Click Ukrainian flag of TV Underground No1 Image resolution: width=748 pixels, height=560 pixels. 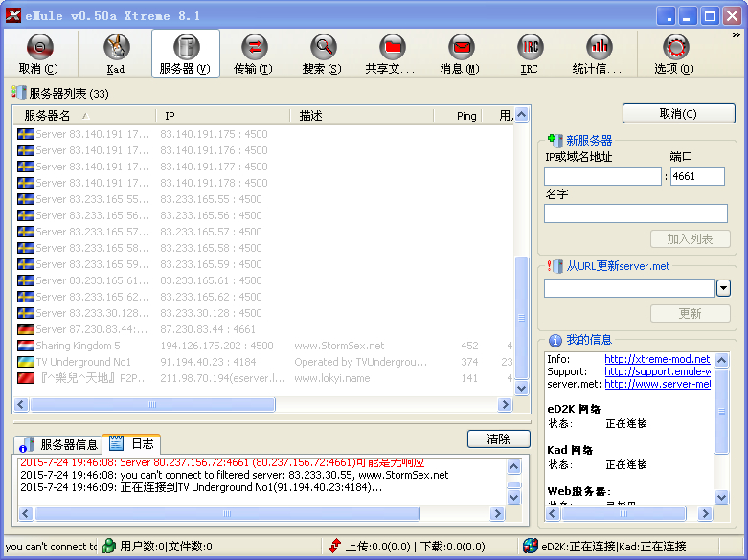[26, 362]
